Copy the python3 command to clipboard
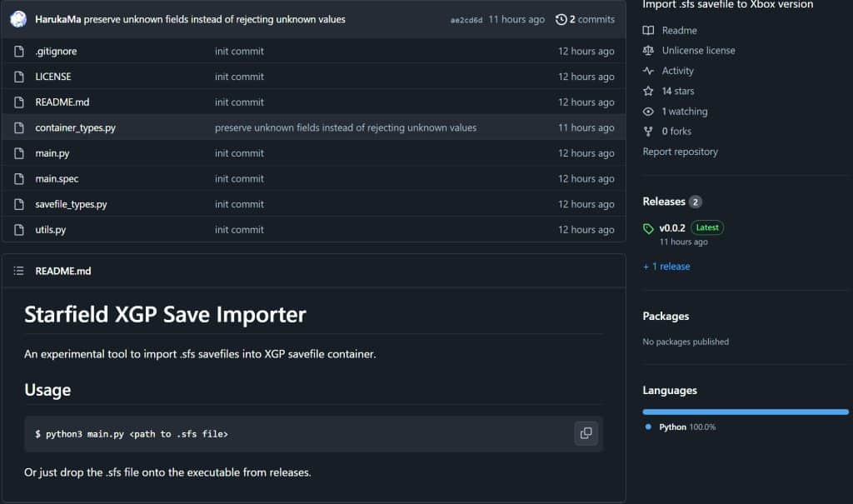This screenshot has width=853, height=504. [x=586, y=433]
